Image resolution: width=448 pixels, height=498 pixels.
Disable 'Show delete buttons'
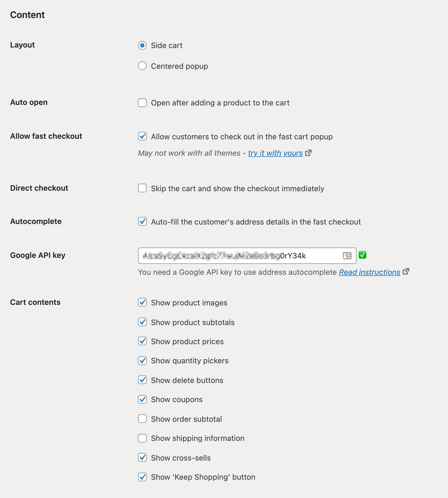pos(142,380)
